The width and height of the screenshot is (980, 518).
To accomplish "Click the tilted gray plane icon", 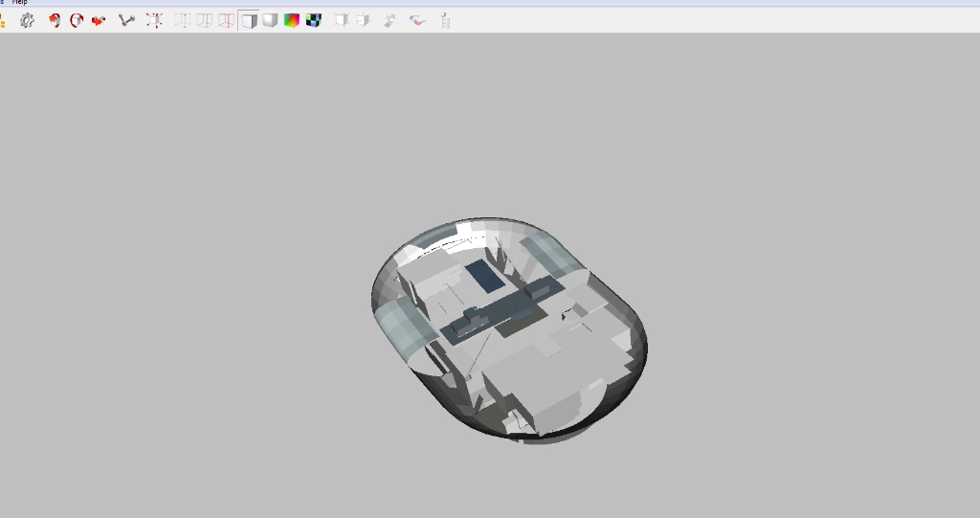I will (x=390, y=20).
